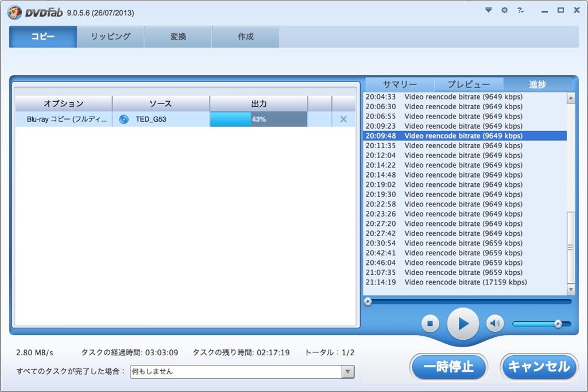This screenshot has width=588, height=392.
Task: Select the 21:14:19 17159 kbps log entry
Action: coord(465,282)
